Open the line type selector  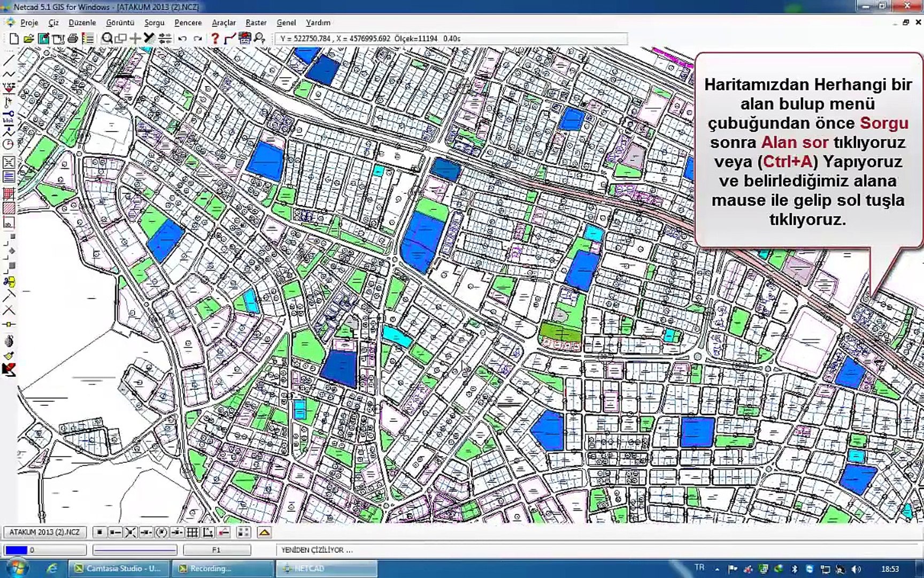pyautogui.click(x=134, y=550)
